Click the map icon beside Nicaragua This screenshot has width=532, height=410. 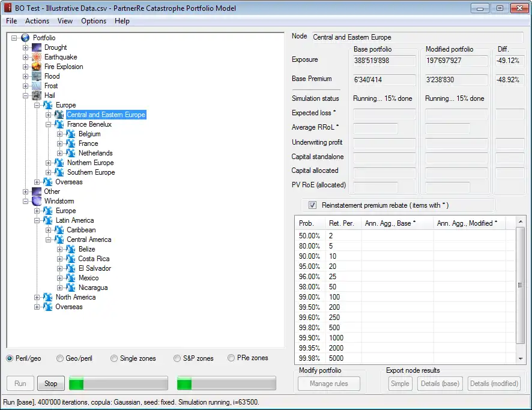[71, 288]
